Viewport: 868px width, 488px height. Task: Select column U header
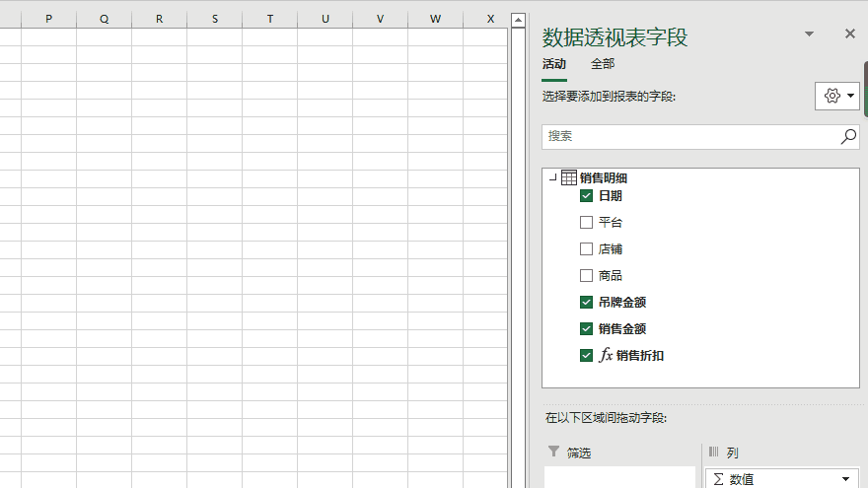[325, 20]
